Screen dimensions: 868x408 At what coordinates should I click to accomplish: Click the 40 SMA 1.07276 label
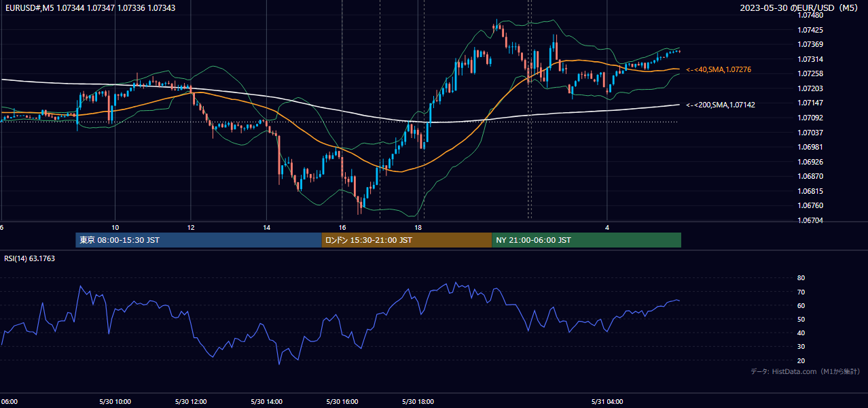tap(719, 69)
